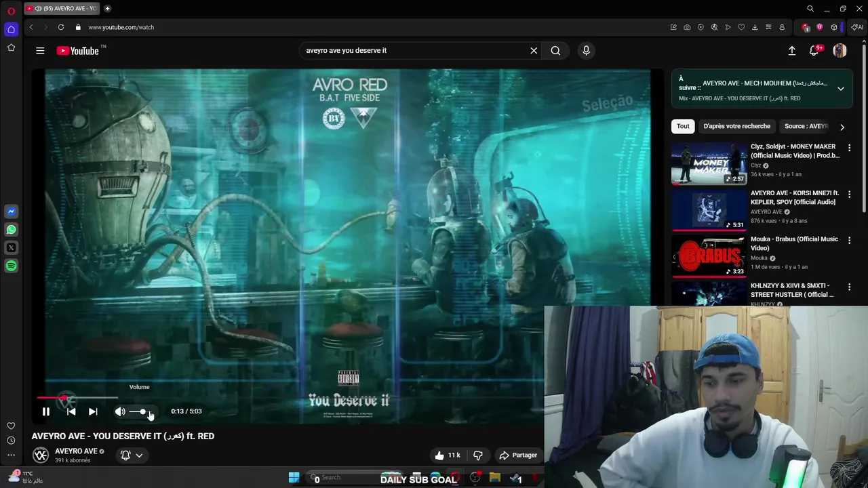Viewport: 868px width, 488px height.
Task: Open Opera profile icon in toolbar
Action: (x=782, y=27)
